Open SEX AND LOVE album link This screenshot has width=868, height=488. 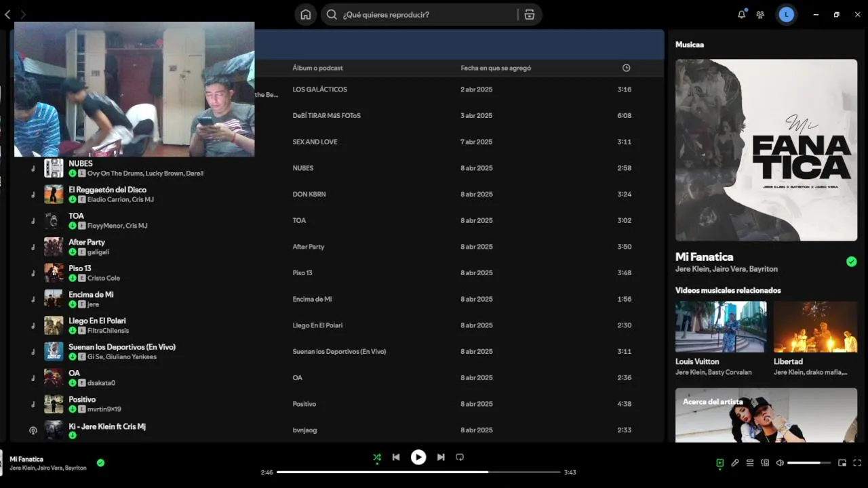pos(315,142)
